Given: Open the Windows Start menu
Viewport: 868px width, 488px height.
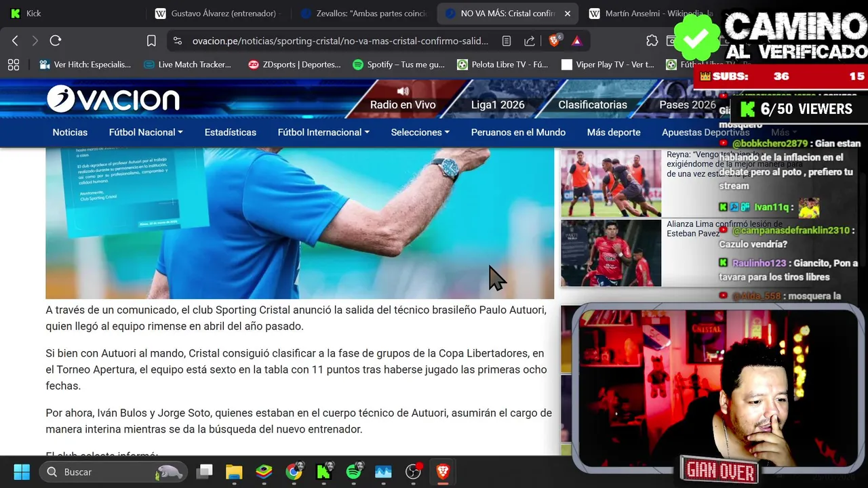Looking at the screenshot, I should pyautogui.click(x=22, y=472).
